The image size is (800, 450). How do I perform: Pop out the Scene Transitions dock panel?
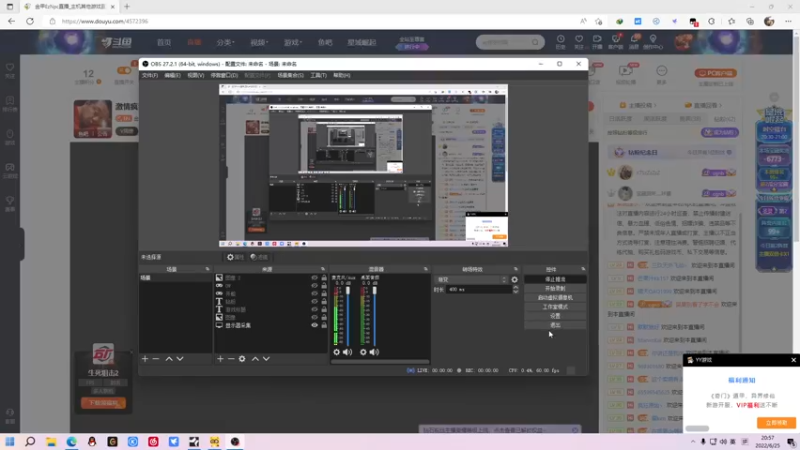pos(515,269)
